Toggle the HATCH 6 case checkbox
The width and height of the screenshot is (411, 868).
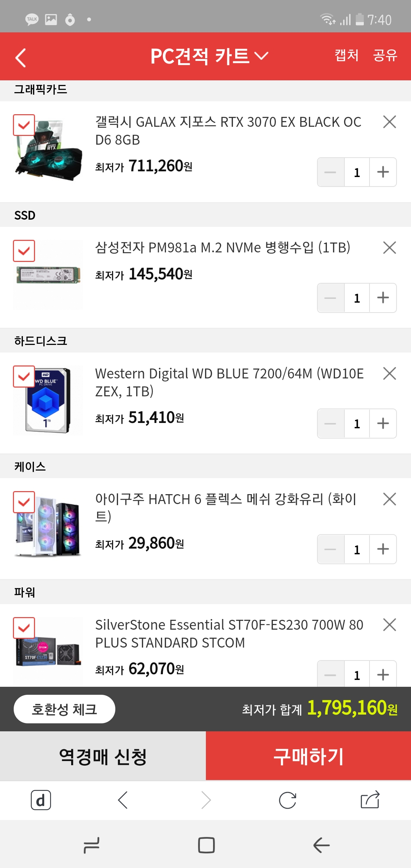pyautogui.click(x=24, y=502)
